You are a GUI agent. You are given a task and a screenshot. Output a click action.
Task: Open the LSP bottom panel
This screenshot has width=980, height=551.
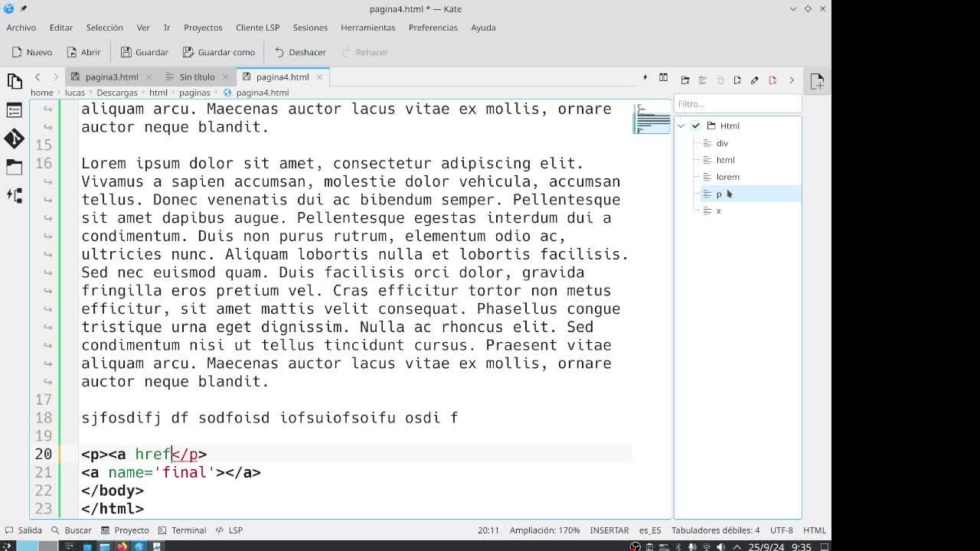[x=229, y=530]
